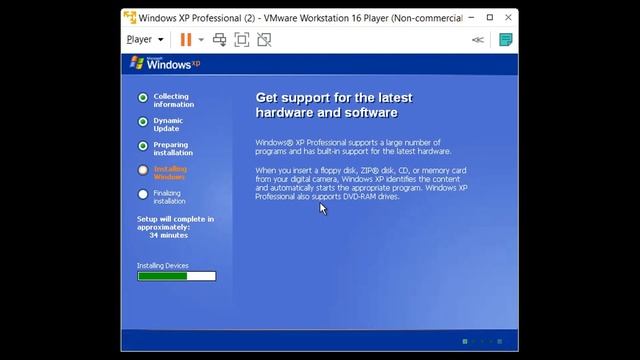The height and width of the screenshot is (360, 640).
Task: Select Preparing installation step bullet
Action: [143, 146]
